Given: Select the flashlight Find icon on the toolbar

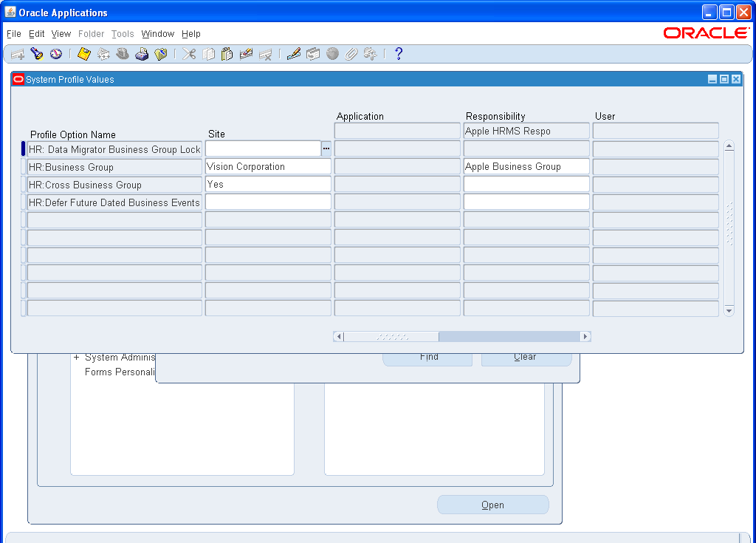Looking at the screenshot, I should [x=37, y=53].
